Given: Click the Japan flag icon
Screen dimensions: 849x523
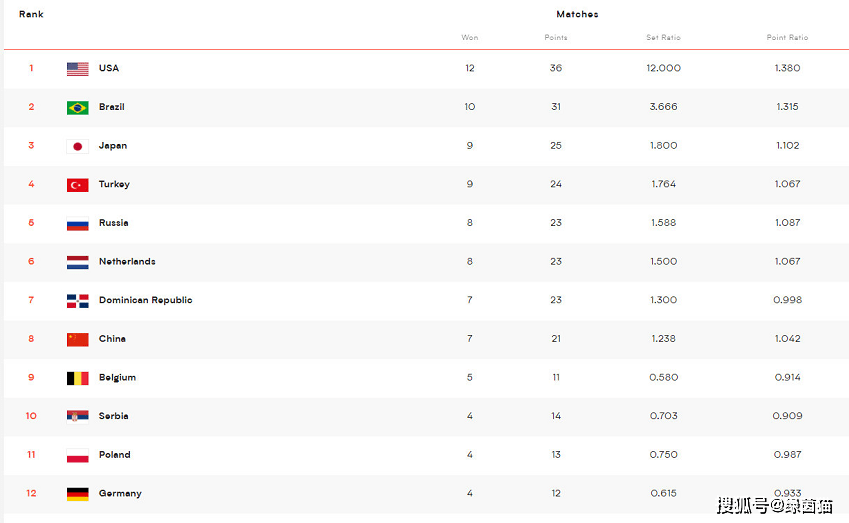Looking at the screenshot, I should (x=77, y=146).
